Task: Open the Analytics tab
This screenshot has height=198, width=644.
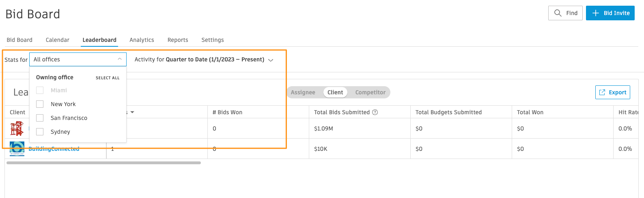Action: click(x=142, y=40)
